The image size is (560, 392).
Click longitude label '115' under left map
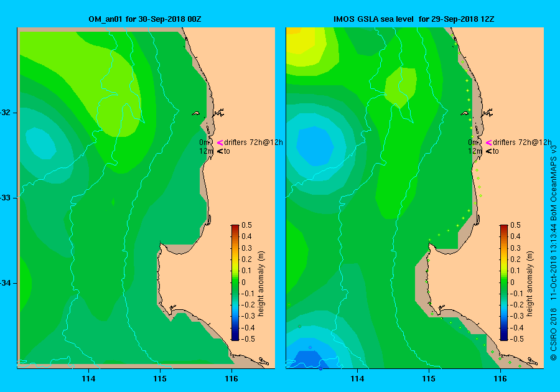click(160, 379)
